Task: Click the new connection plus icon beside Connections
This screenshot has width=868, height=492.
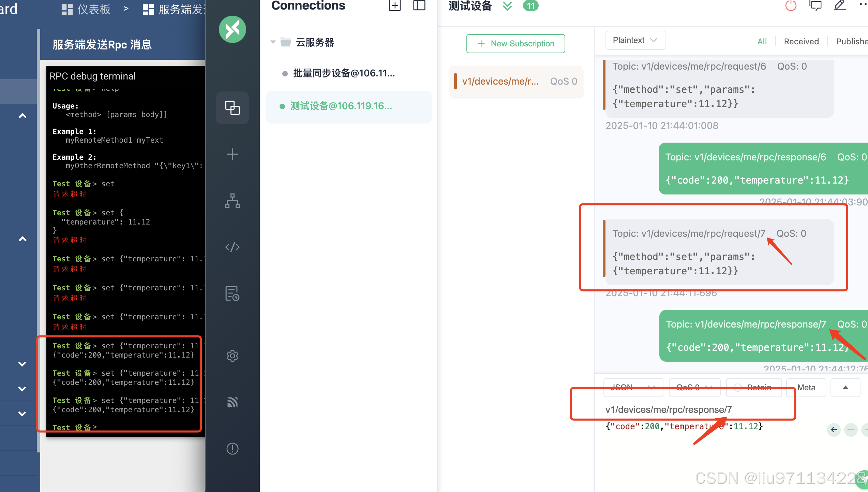Action: click(x=395, y=5)
